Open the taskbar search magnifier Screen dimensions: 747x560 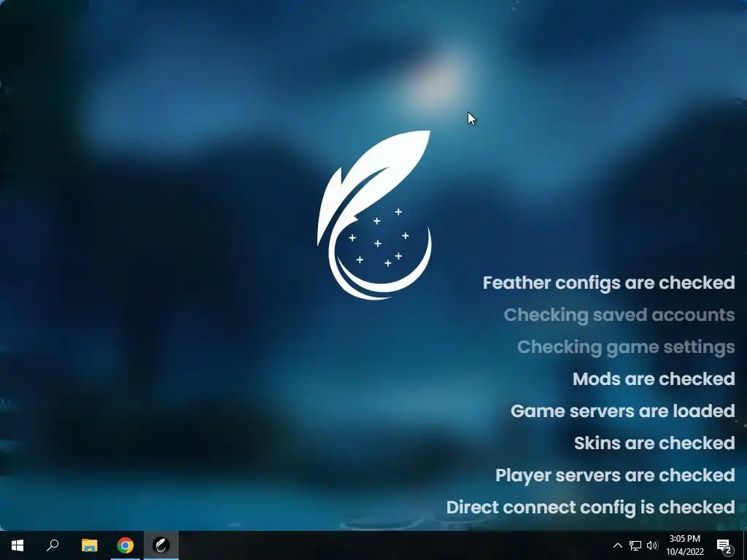click(53, 545)
